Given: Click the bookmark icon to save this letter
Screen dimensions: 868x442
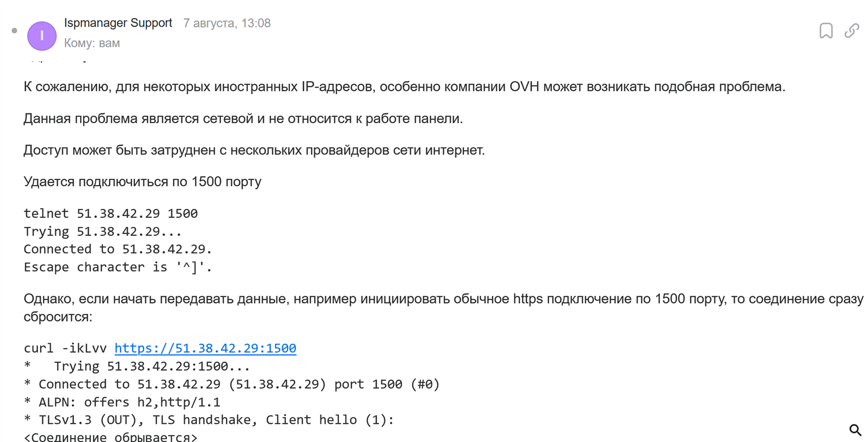Looking at the screenshot, I should 827,31.
